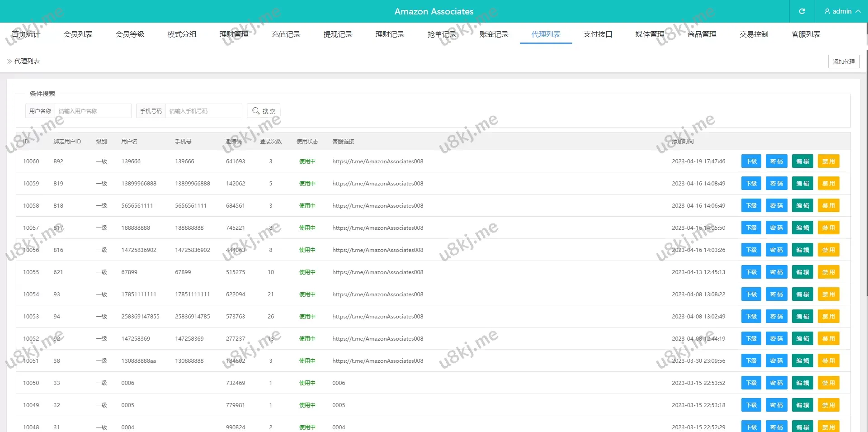Click the 手机号码 input field
This screenshot has width=868, height=432.
(x=203, y=111)
